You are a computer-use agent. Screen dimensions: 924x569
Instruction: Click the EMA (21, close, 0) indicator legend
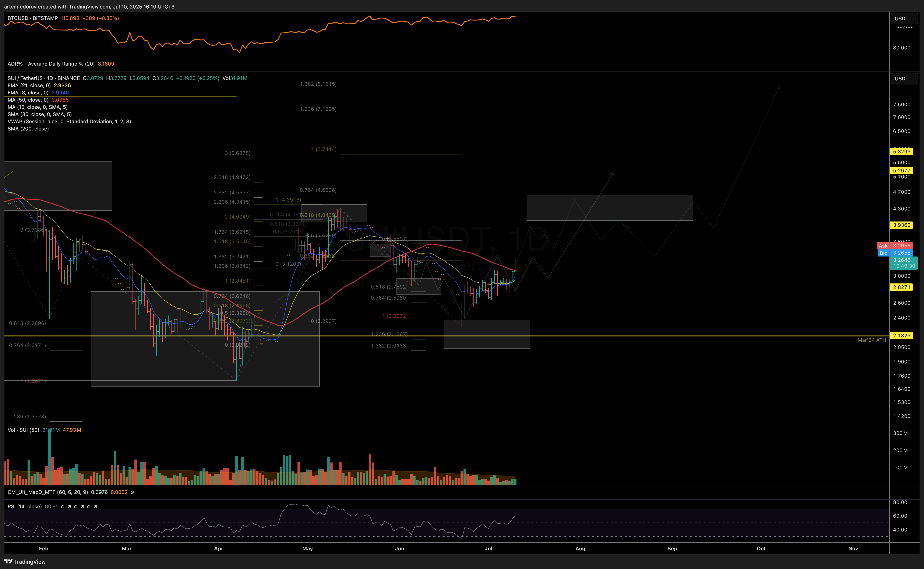29,85
